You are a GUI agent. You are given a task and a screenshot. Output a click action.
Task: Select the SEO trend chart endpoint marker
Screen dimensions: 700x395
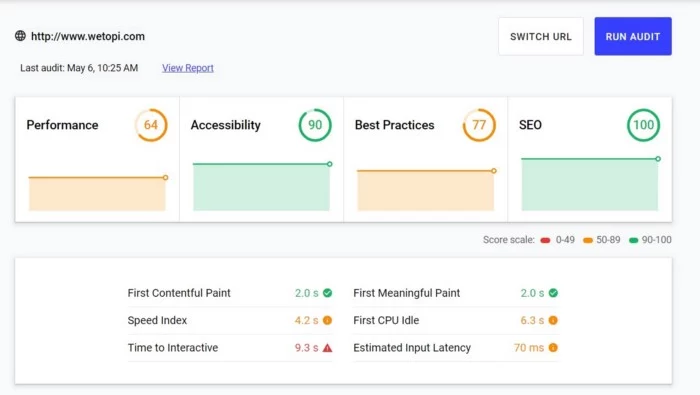click(658, 159)
